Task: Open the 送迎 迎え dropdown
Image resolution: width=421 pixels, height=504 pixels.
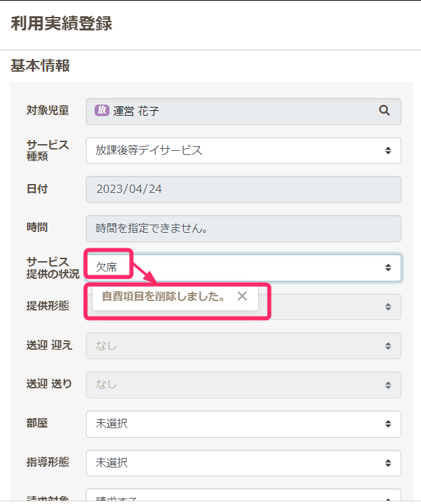Action: 243,346
